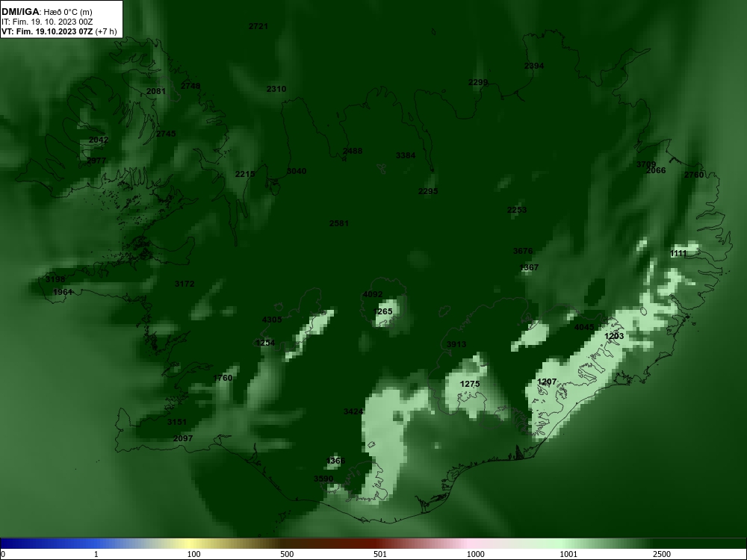Click the legend label 500
The width and height of the screenshot is (747, 560).
pyautogui.click(x=287, y=554)
